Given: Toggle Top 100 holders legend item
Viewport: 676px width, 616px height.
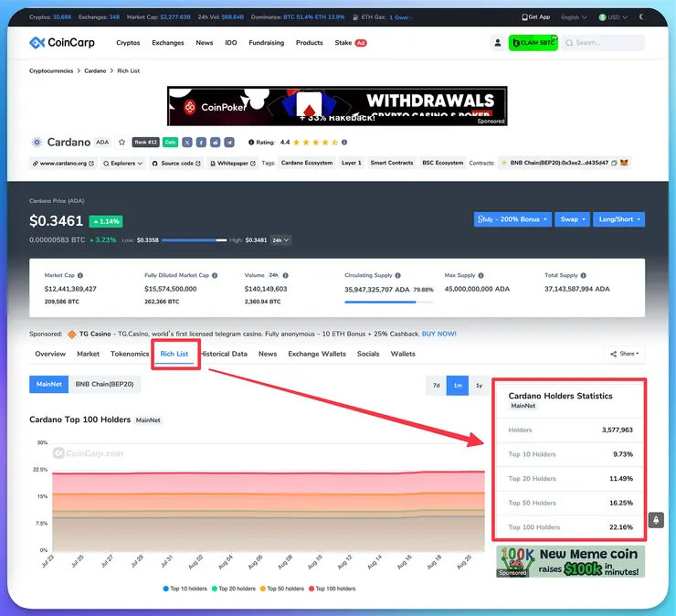Looking at the screenshot, I should (332, 589).
